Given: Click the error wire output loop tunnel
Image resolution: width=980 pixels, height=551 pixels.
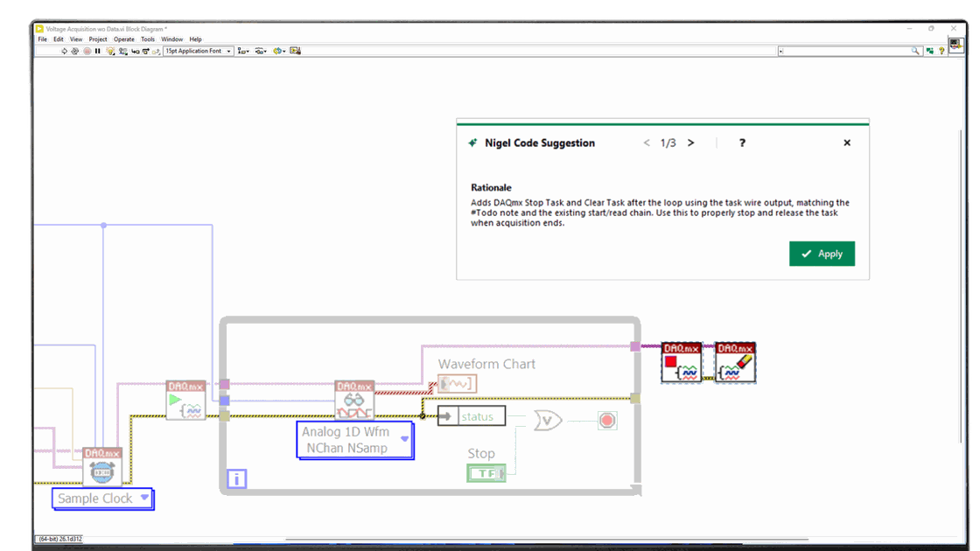Looking at the screenshot, I should [x=635, y=398].
